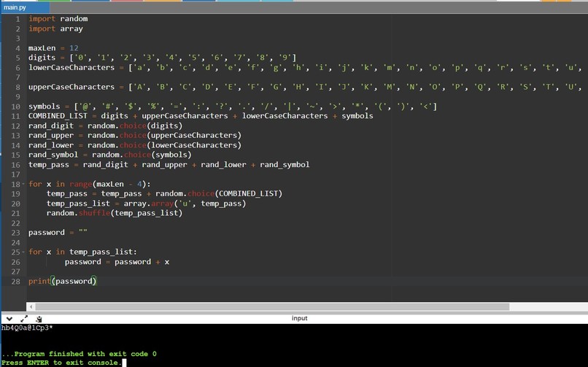This screenshot has height=367, width=588.
Task: Place cursor on 'import random' line
Action: pos(58,19)
